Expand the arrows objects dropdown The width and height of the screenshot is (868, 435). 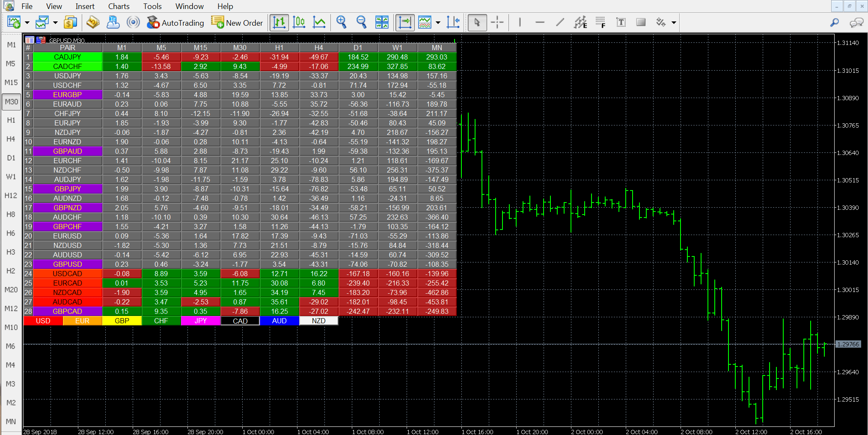coord(674,22)
